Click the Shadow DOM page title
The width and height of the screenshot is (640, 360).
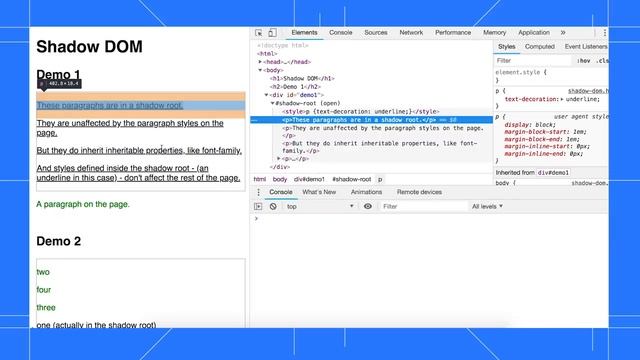tap(89, 47)
